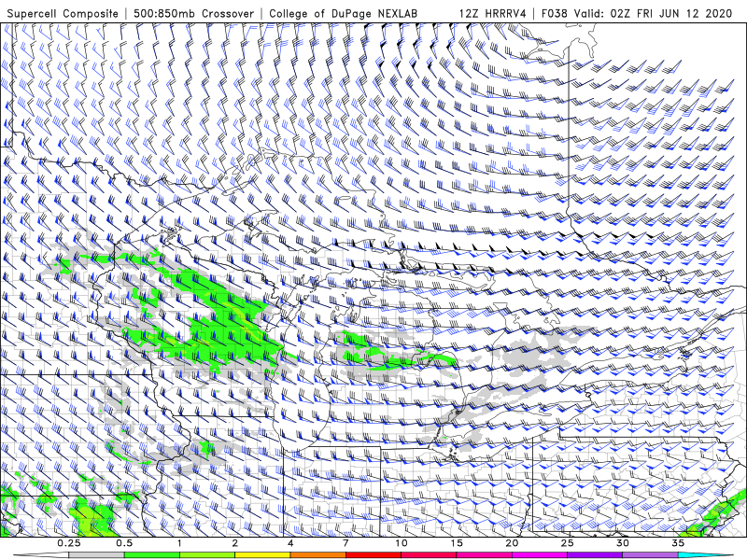Select the light purple 30–35 color bar segment

[650, 555]
